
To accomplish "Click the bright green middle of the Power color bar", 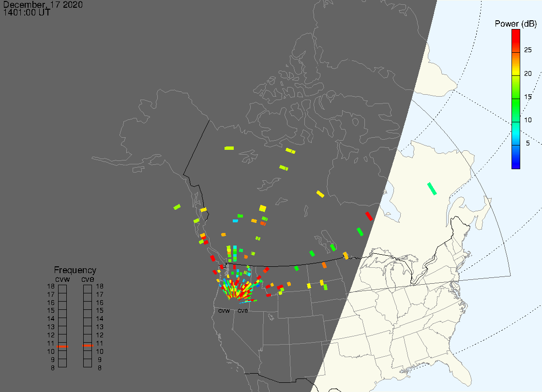I will [516, 111].
